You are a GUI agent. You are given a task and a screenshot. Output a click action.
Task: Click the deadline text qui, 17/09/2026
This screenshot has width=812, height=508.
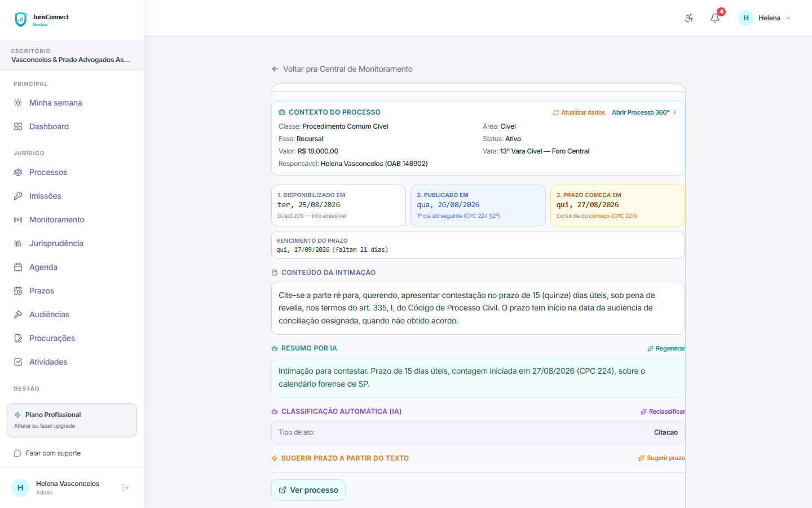[332, 249]
